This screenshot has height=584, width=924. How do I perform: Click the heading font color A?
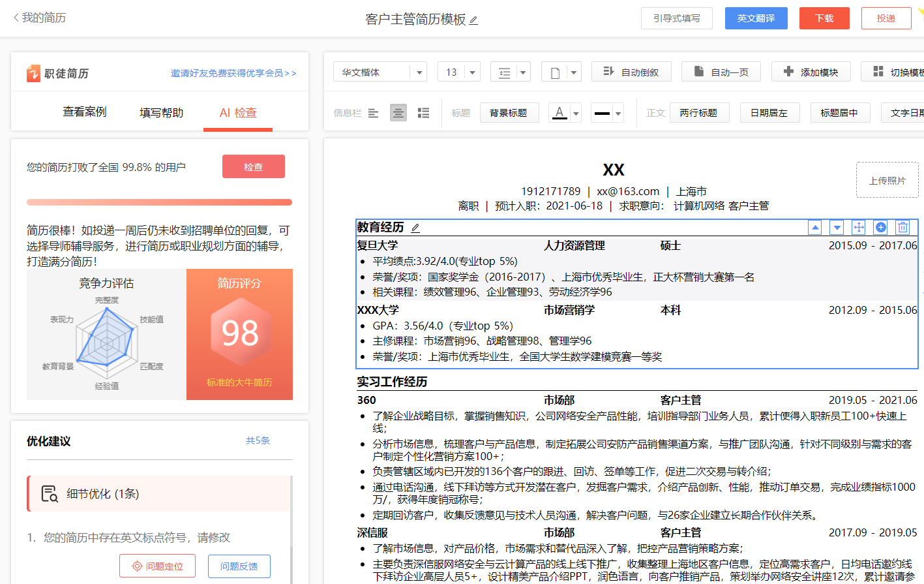click(x=559, y=113)
